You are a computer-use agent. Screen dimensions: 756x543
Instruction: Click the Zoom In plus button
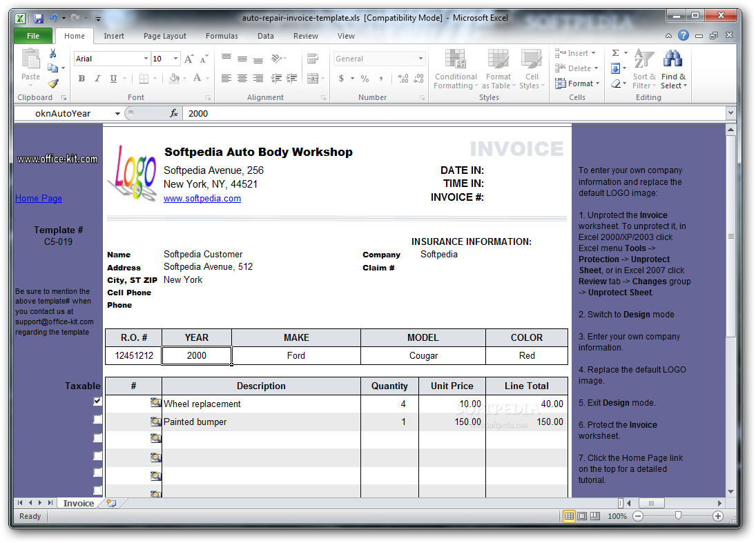(x=718, y=516)
